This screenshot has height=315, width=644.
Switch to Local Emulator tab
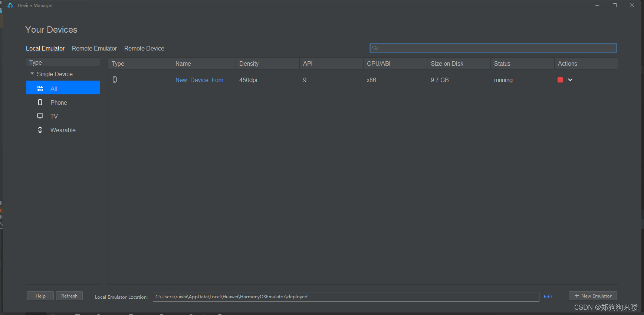(45, 49)
